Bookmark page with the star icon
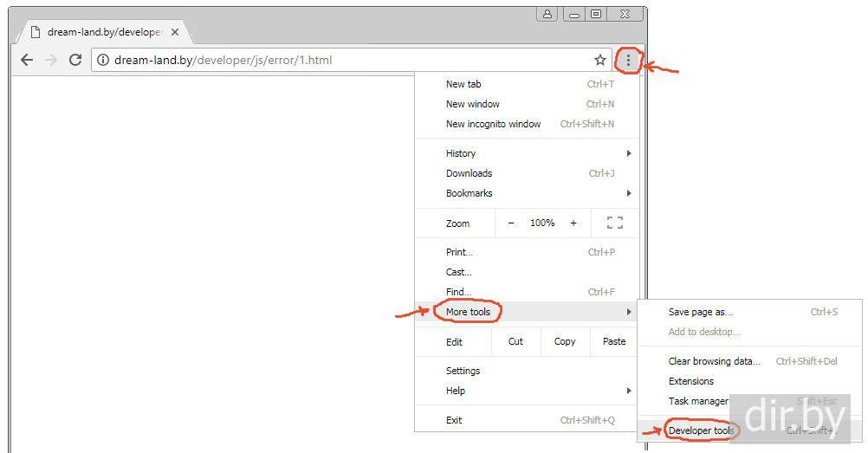868x453 pixels. (x=600, y=60)
